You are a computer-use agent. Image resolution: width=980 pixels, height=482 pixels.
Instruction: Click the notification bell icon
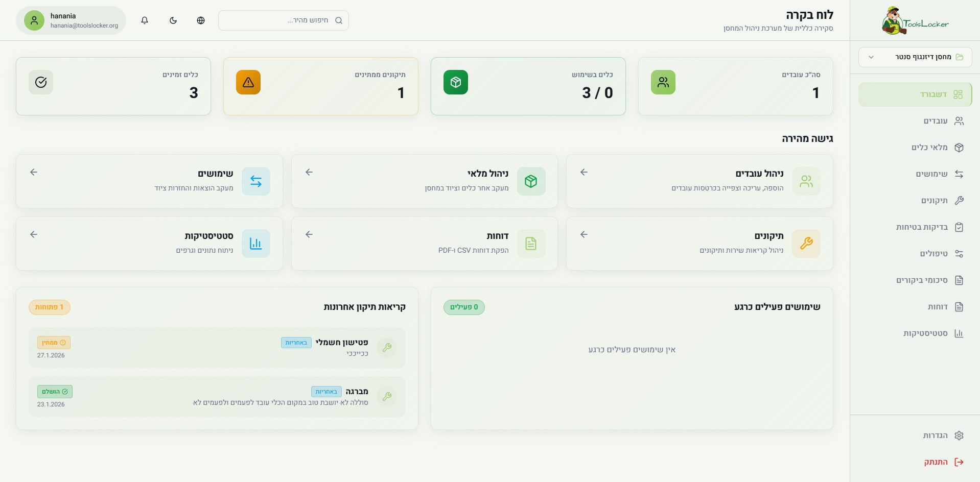pos(145,20)
